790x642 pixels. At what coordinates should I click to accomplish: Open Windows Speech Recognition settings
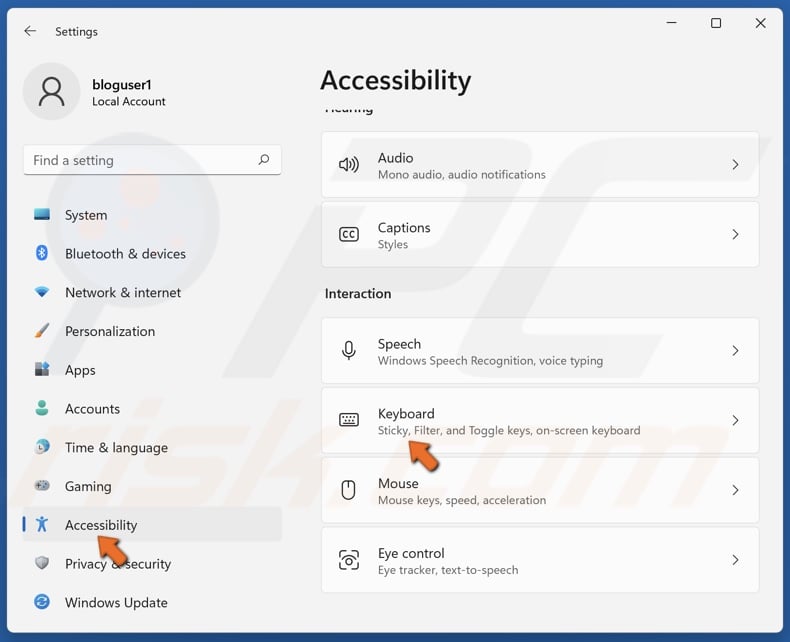click(540, 350)
